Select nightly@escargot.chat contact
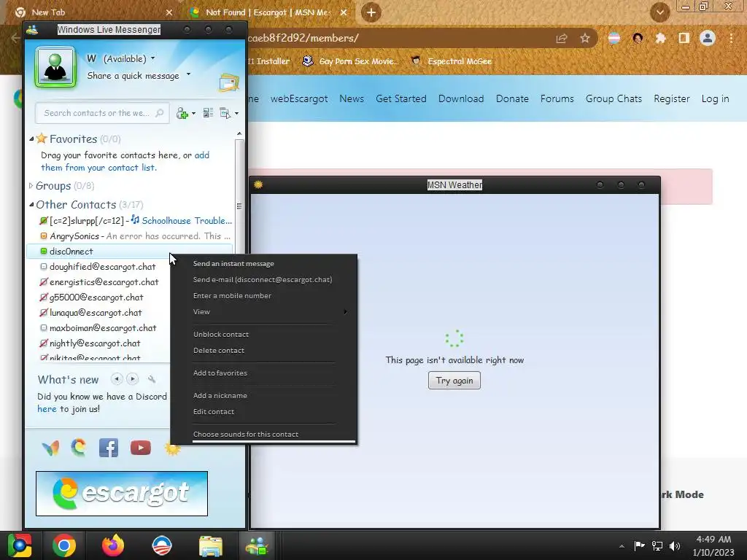Image resolution: width=747 pixels, height=560 pixels. tap(95, 343)
